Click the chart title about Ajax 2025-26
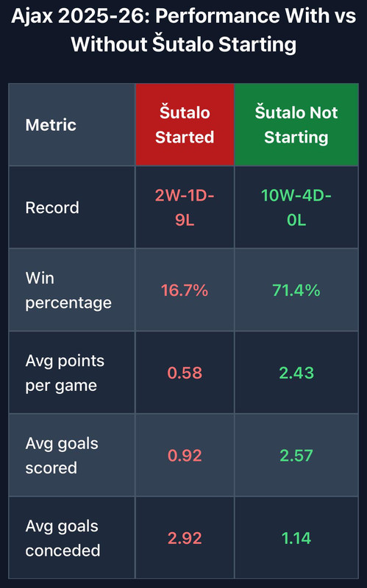Image resolution: width=367 pixels, height=588 pixels. [184, 30]
